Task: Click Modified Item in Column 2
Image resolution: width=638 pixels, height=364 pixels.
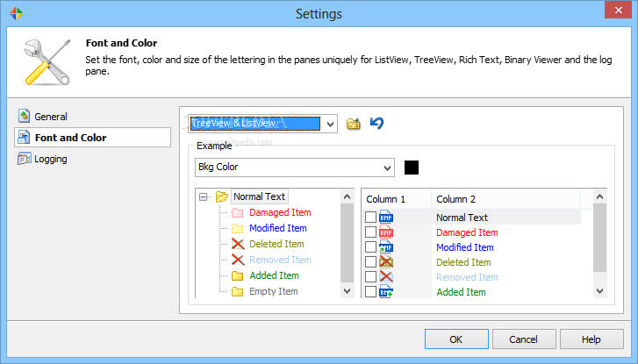Action: tap(464, 247)
